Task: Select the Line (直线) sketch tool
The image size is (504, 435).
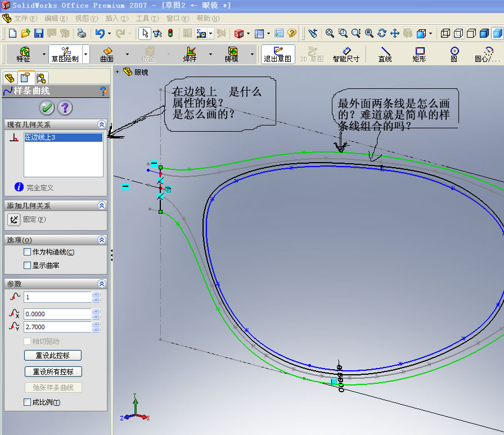Action: 385,54
